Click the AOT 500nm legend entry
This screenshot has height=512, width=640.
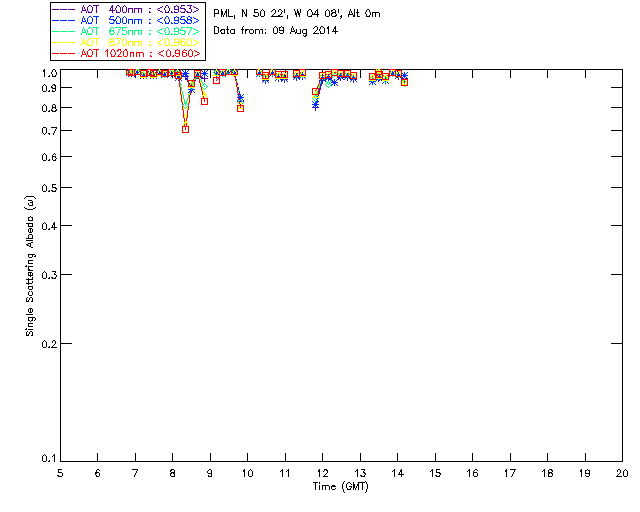126,20
